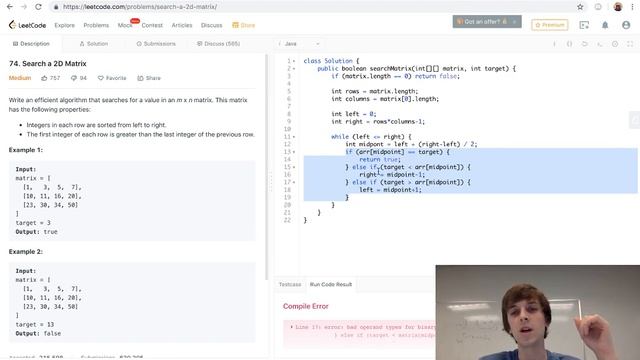This screenshot has height=360, width=640.
Task: Collapse the if block fold at line 13
Action: 294,152
